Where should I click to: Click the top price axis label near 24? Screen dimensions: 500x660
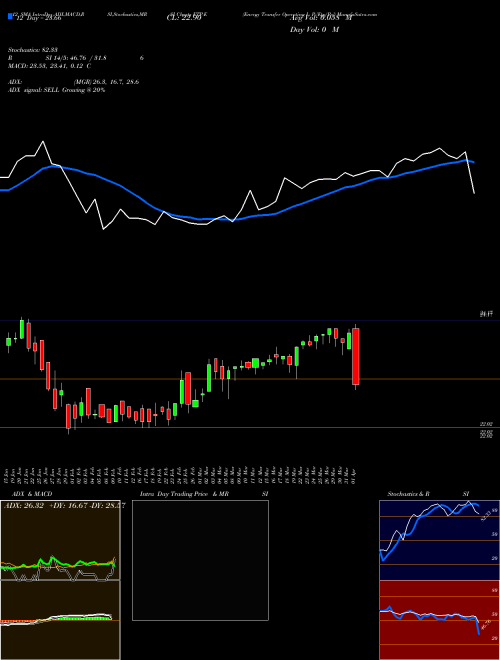tap(487, 314)
